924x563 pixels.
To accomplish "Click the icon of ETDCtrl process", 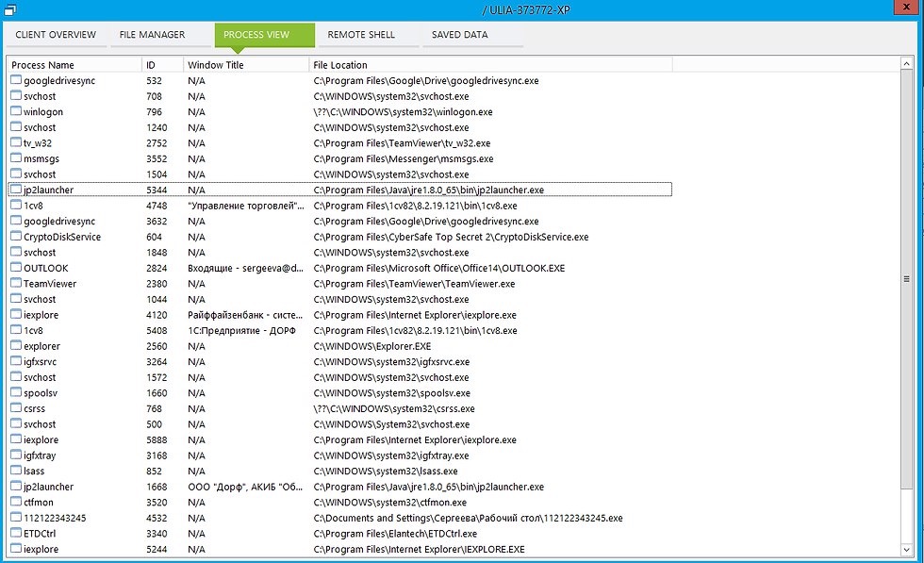I will click(x=16, y=534).
